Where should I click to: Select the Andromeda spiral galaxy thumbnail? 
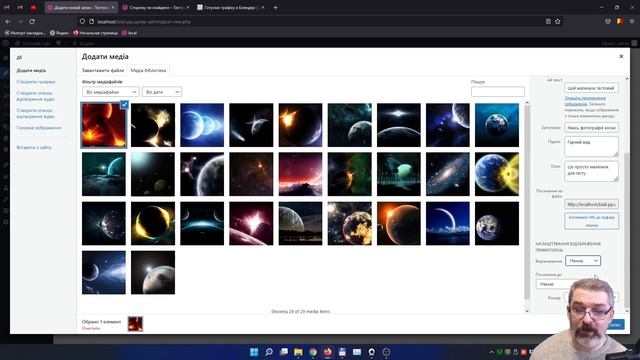(x=448, y=174)
